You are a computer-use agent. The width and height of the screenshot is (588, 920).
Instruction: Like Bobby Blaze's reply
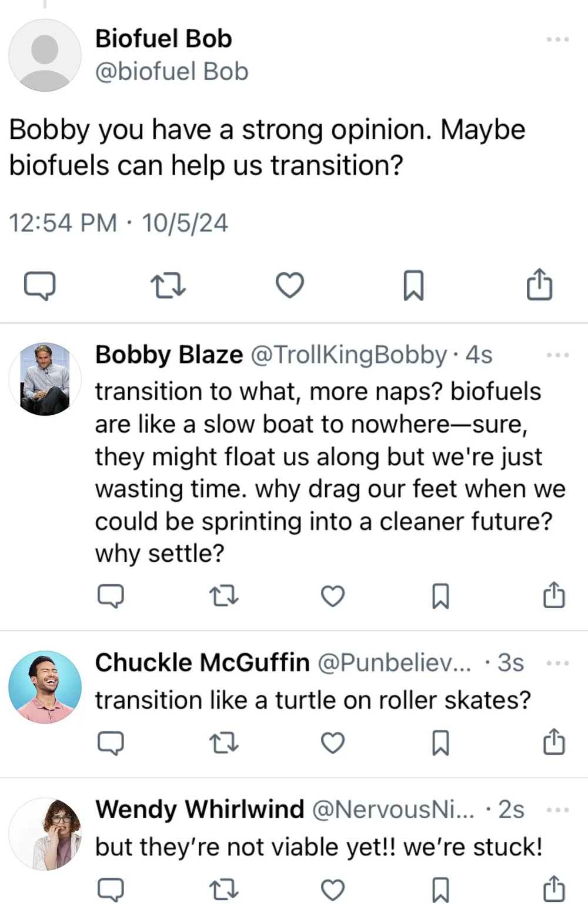[x=333, y=596]
